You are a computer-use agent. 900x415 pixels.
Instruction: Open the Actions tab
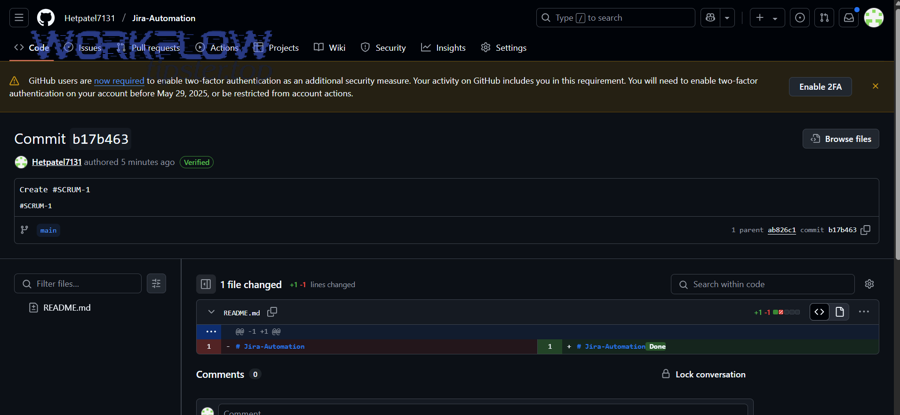(217, 47)
